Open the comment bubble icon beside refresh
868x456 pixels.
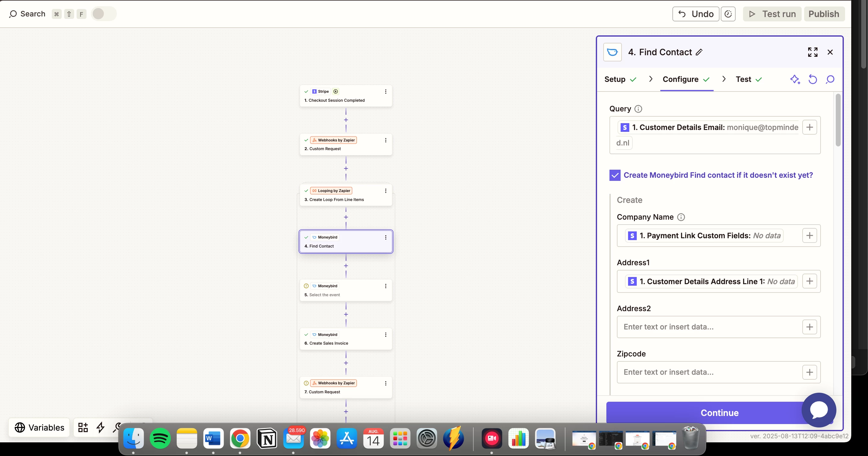point(830,79)
